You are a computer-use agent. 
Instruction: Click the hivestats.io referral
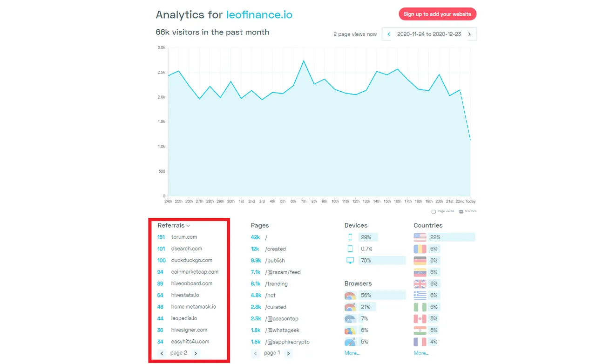[185, 295]
